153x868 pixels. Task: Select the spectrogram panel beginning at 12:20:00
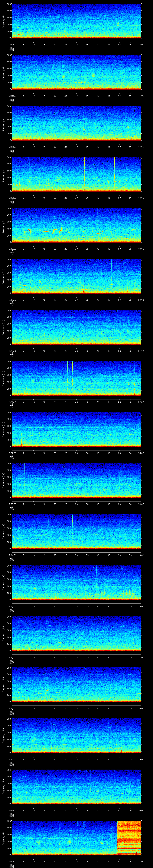point(77,327)
